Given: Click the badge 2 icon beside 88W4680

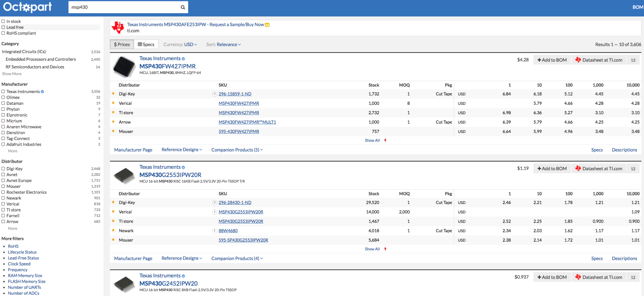Looking at the screenshot, I should tap(215, 231).
